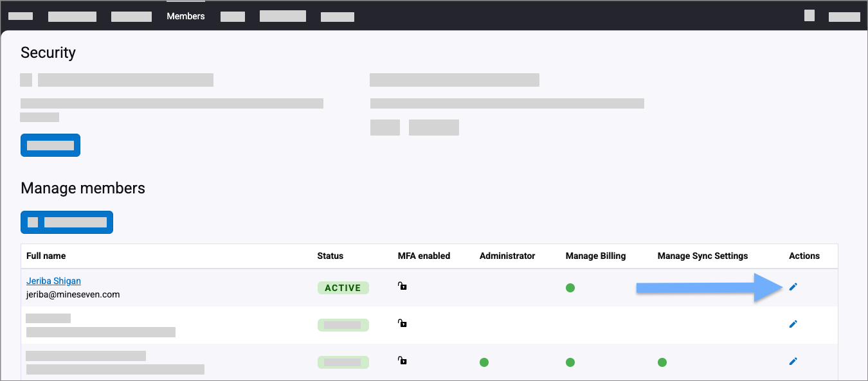
Task: Click the MFA enabled column header
Action: [x=424, y=256]
